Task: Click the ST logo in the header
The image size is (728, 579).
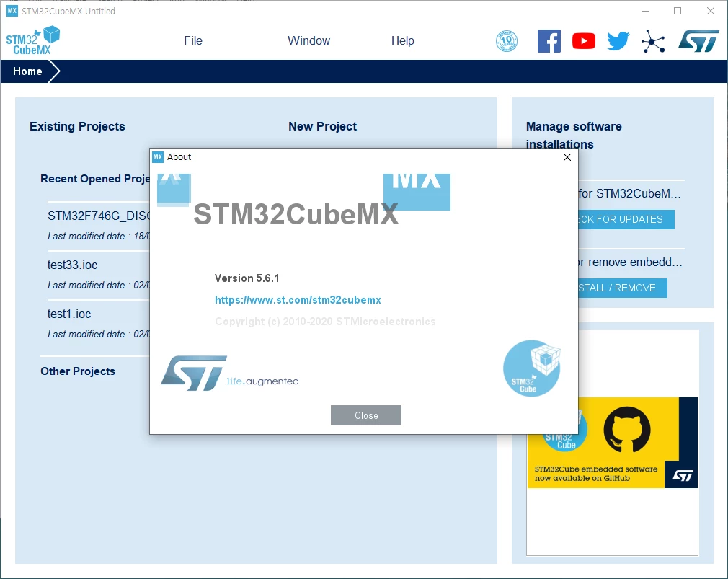Action: point(698,41)
